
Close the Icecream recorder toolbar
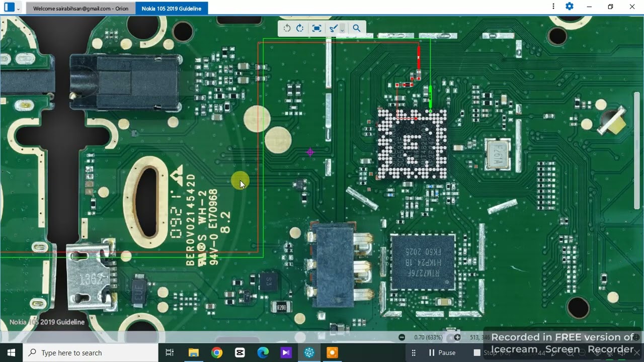pyautogui.click(x=636, y=353)
